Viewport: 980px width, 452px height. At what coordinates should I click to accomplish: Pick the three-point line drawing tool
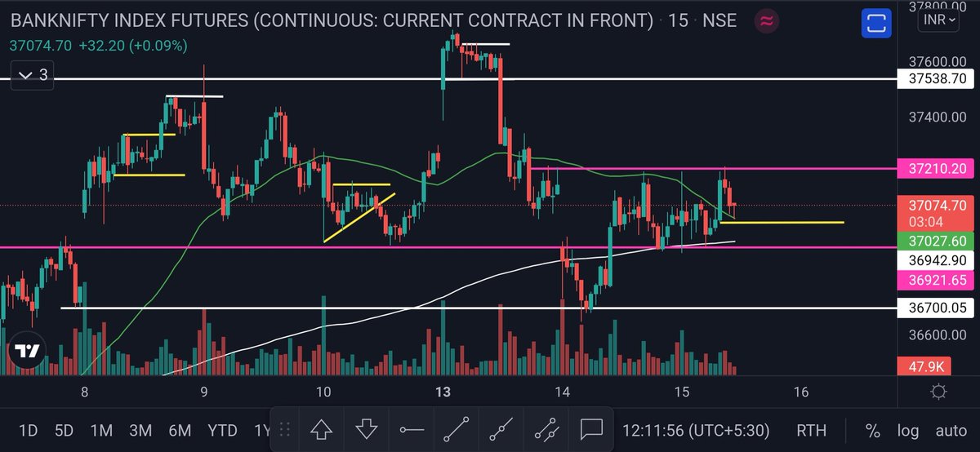click(x=545, y=429)
